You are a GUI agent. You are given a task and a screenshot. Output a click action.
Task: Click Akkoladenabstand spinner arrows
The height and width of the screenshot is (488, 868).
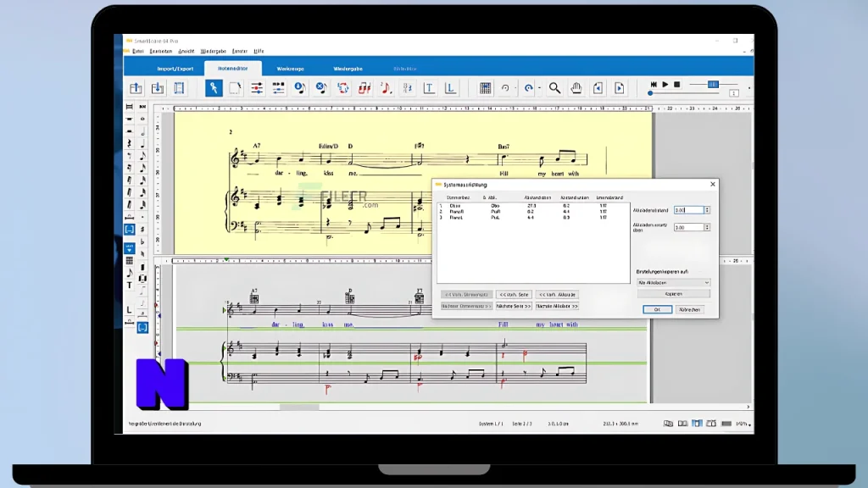coord(707,210)
